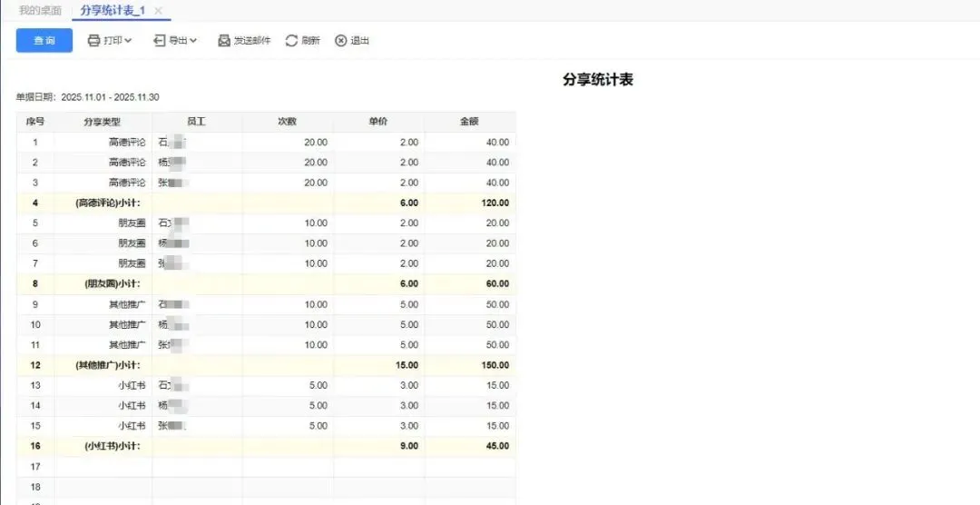This screenshot has height=505, width=980.
Task: Click the 金额 column header
Action: [x=469, y=122]
